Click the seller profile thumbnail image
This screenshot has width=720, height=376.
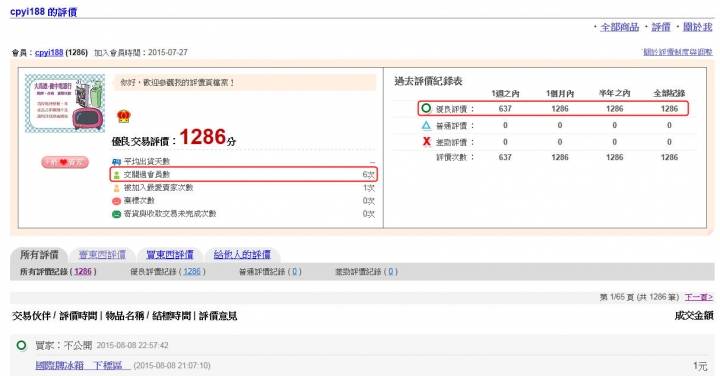click(65, 103)
